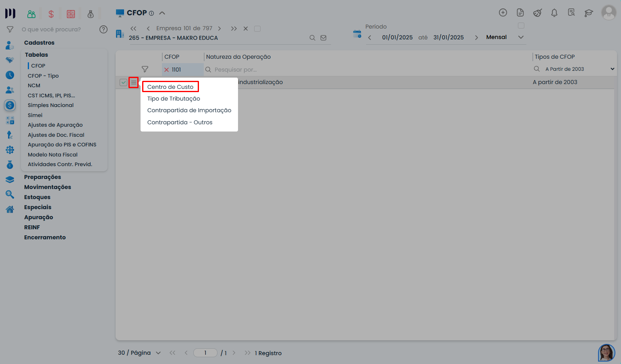Open the bell notifications icon
Image resolution: width=621 pixels, height=364 pixels.
pyautogui.click(x=554, y=13)
